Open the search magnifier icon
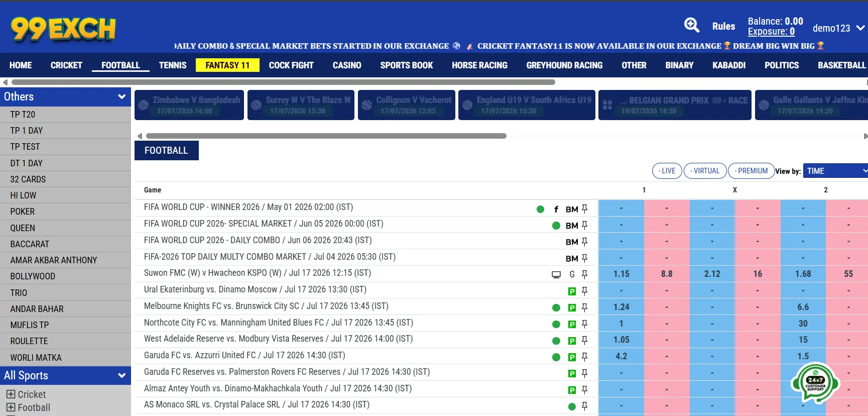This screenshot has width=868, height=416. [x=692, y=25]
